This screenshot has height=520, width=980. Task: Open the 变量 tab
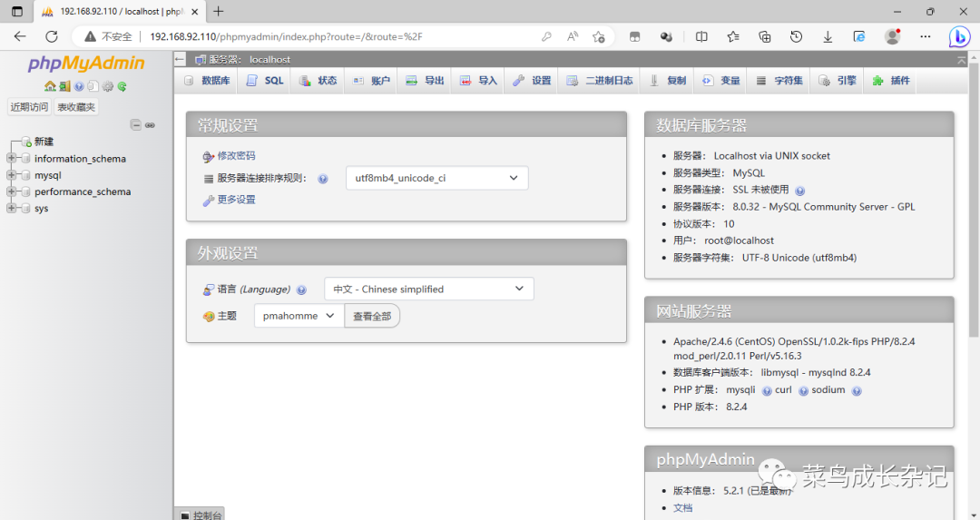click(x=721, y=81)
